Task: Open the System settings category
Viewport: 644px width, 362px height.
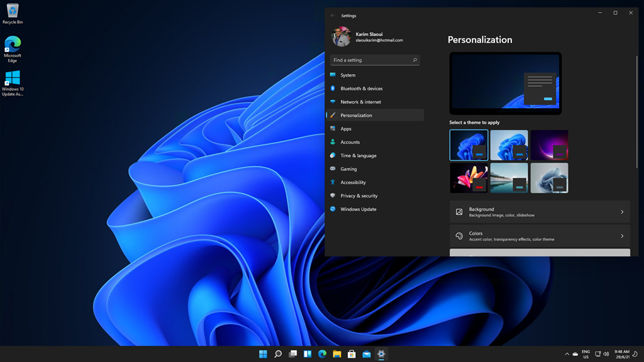Action: tap(348, 75)
